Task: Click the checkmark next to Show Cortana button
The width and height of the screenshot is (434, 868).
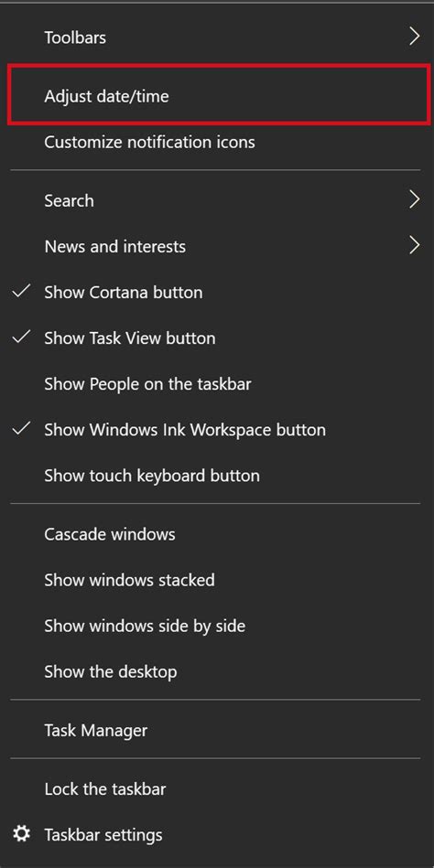Action: pyautogui.click(x=21, y=291)
